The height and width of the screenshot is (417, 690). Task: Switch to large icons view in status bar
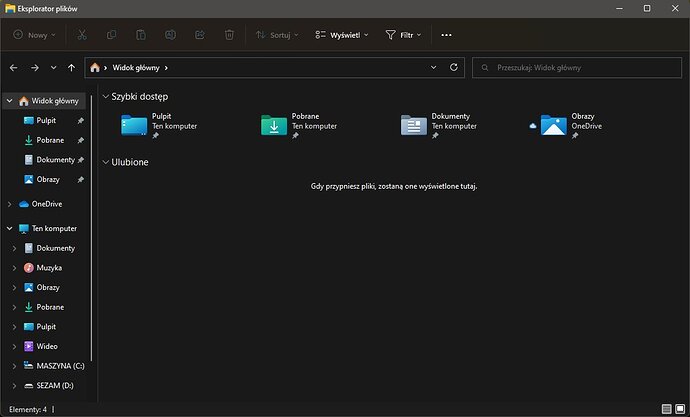coord(680,409)
